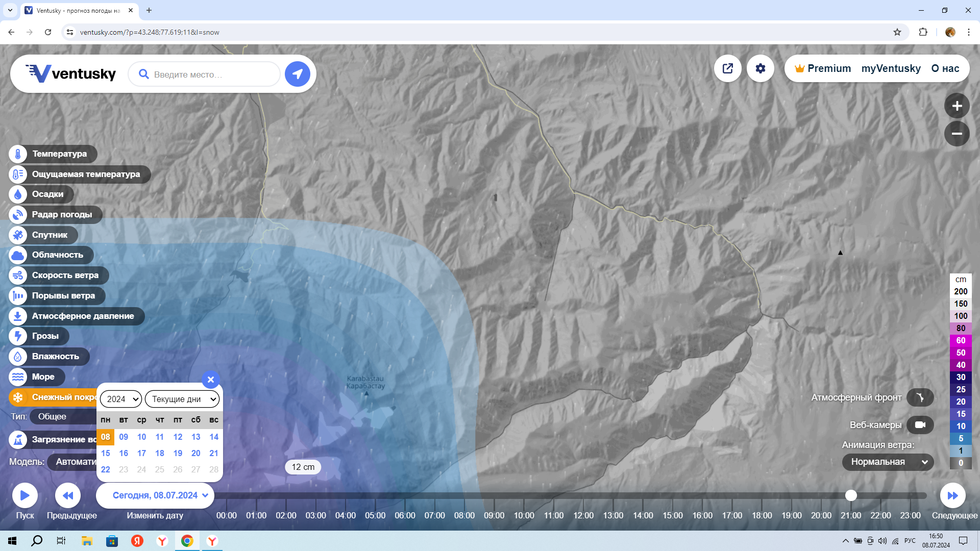Click the Ventusky logo
The image size is (980, 551).
click(x=71, y=74)
